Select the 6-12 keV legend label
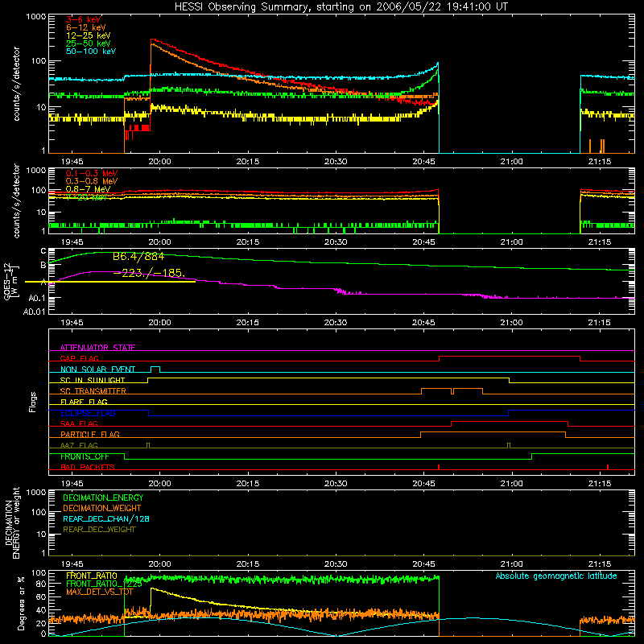This screenshot has width=644, height=644. (x=86, y=27)
